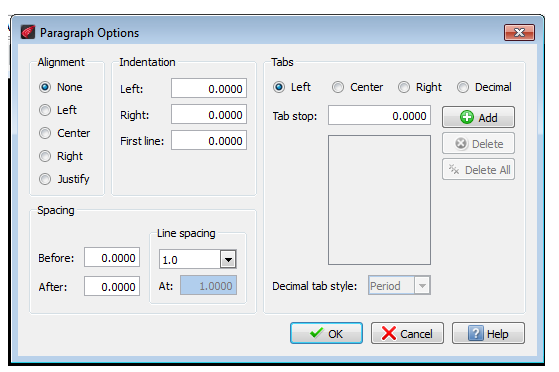Open Help for Paragraph Options
Screen dimensions: 559x372
[488, 333]
